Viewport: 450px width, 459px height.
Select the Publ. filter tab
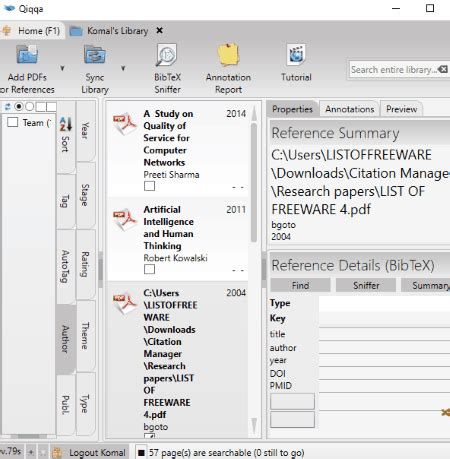[x=66, y=405]
